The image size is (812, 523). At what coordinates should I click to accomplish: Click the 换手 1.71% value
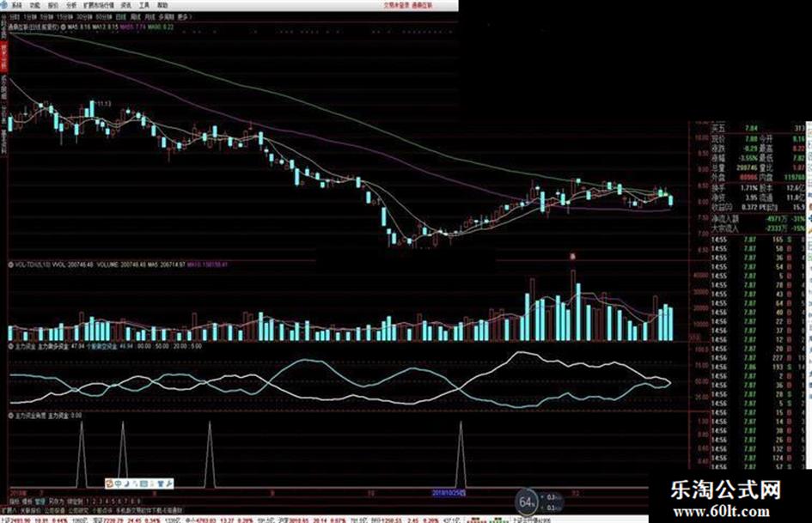(748, 188)
